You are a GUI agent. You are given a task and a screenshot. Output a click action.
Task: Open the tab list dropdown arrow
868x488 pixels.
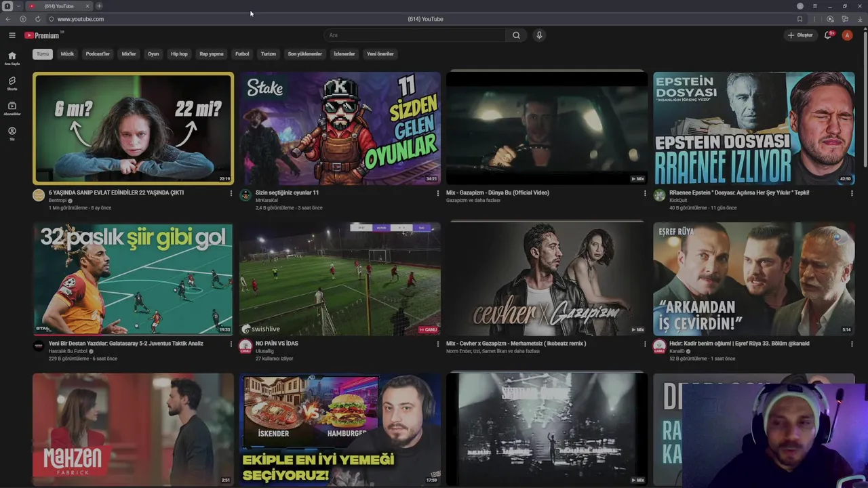18,6
